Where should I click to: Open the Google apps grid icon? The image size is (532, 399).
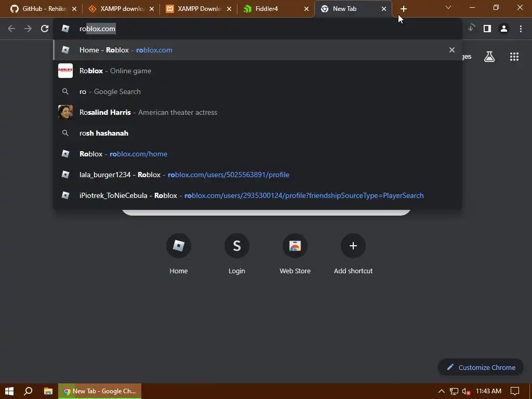point(514,57)
